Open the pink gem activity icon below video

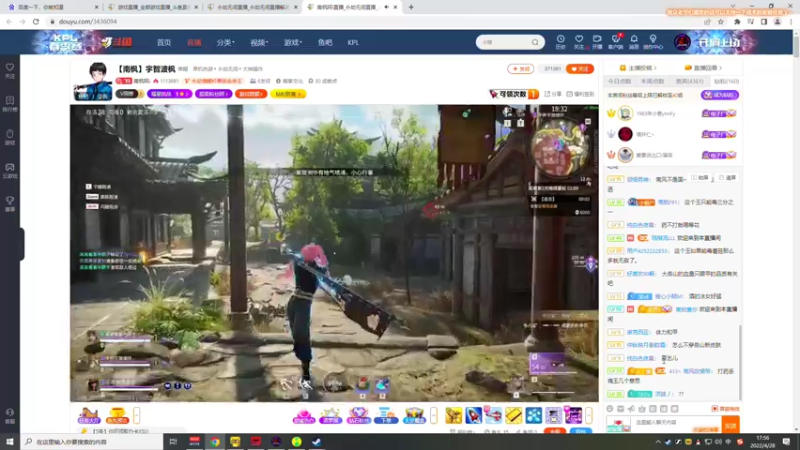click(304, 415)
